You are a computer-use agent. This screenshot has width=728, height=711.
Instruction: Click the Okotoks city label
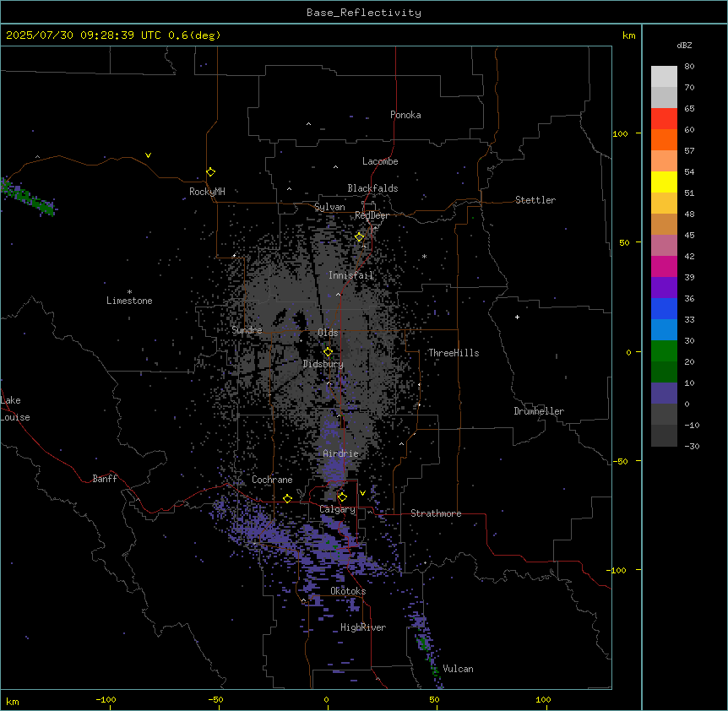click(x=348, y=591)
